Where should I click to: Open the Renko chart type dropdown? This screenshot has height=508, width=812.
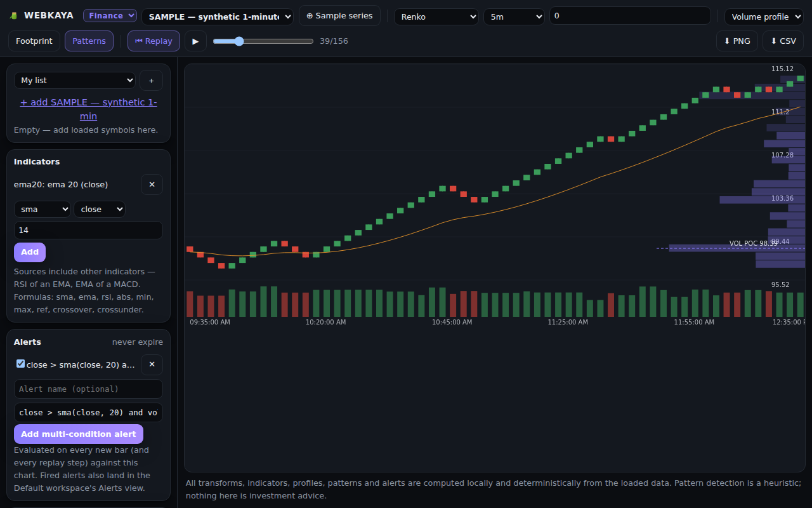pyautogui.click(x=436, y=17)
